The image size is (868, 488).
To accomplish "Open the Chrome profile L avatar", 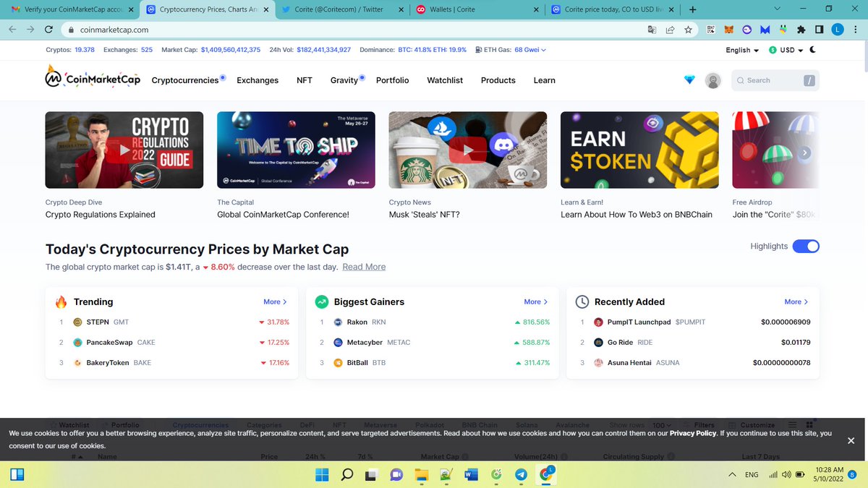I will point(837,30).
